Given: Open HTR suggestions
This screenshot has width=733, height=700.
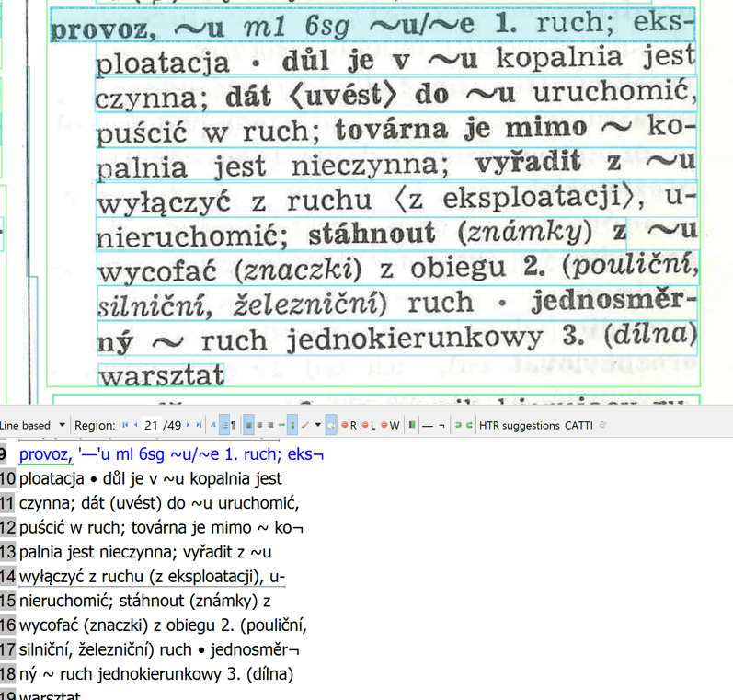Looking at the screenshot, I should pyautogui.click(x=519, y=425).
